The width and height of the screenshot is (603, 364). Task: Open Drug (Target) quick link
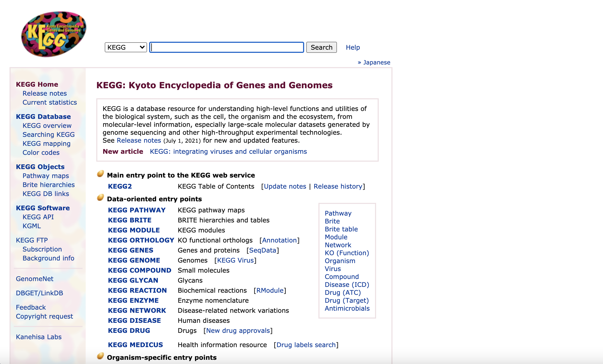pyautogui.click(x=346, y=300)
